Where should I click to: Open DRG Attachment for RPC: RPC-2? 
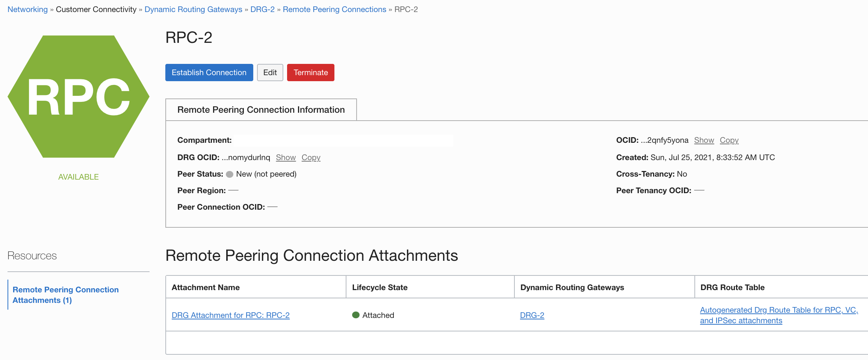coord(231,315)
